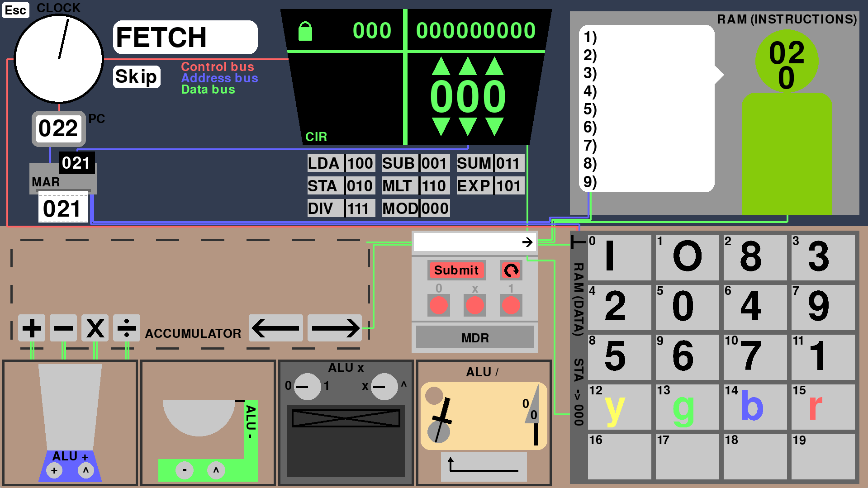The width and height of the screenshot is (868, 488).
Task: Click the accumulator minus icon
Action: (63, 328)
